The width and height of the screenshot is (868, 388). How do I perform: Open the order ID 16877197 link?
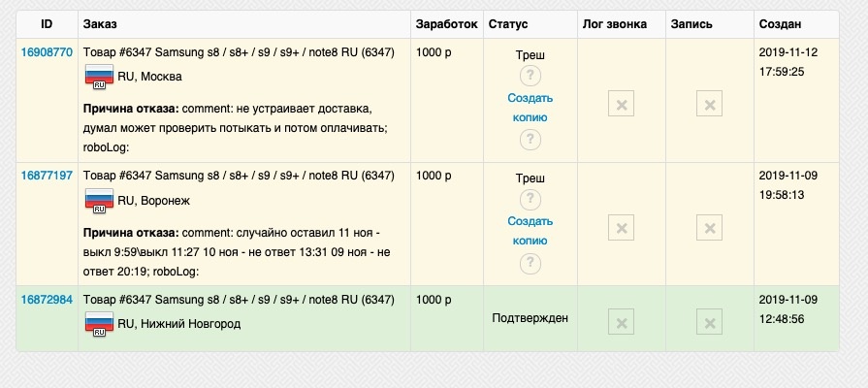tap(47, 176)
